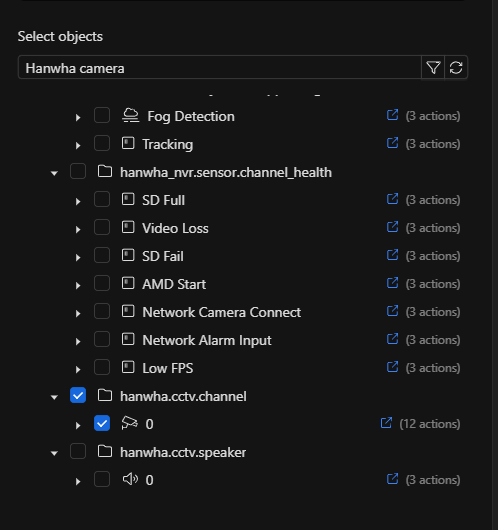Screen dimensions: 498x530
Task: Click the speaker icon under hanwha.cctv.speaker
Action: coord(130,479)
